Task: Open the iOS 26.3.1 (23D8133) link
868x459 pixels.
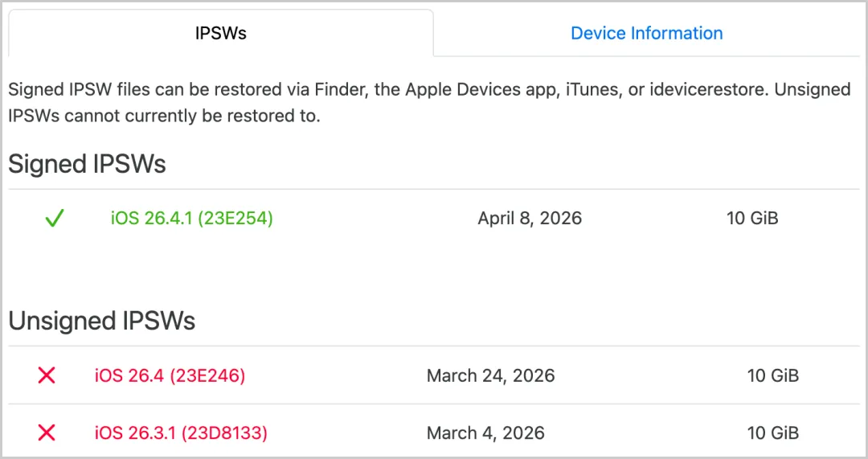Action: 181,433
